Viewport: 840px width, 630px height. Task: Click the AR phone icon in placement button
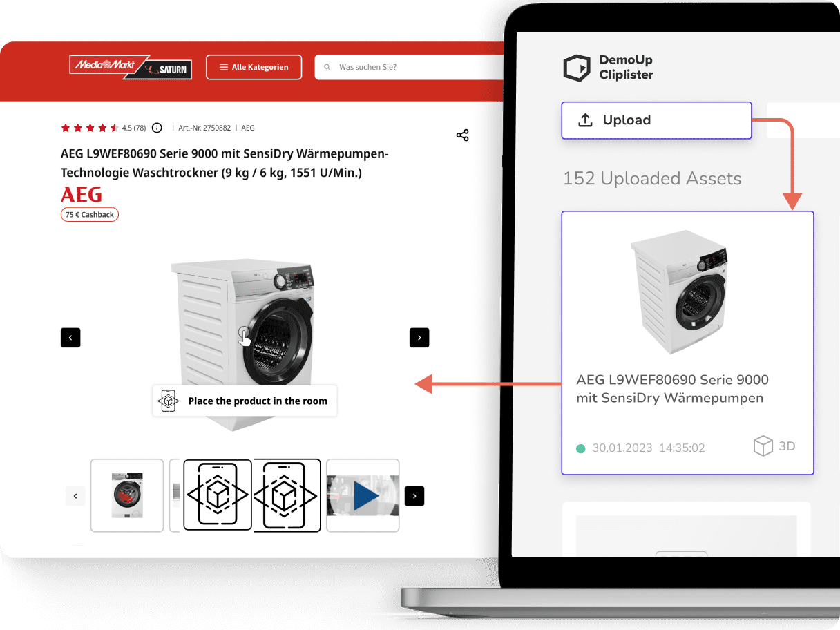coord(168,401)
